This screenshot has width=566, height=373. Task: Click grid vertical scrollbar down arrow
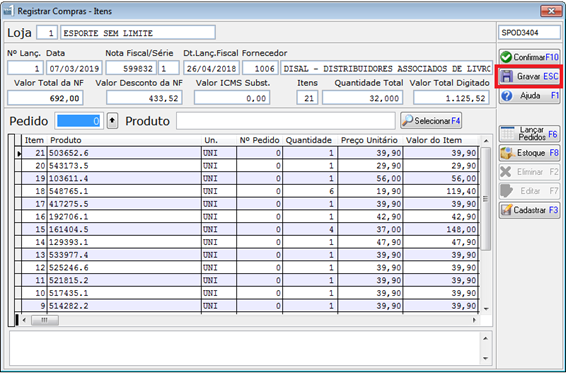[486, 309]
